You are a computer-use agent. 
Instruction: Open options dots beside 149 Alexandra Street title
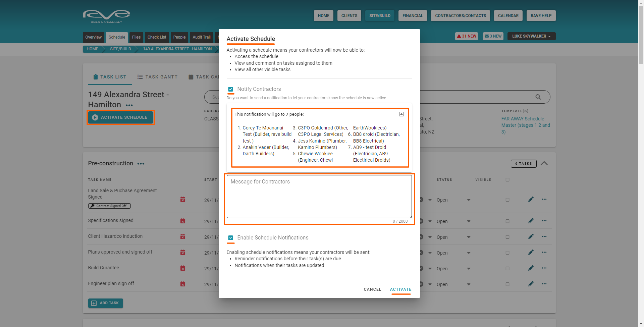[x=129, y=105]
